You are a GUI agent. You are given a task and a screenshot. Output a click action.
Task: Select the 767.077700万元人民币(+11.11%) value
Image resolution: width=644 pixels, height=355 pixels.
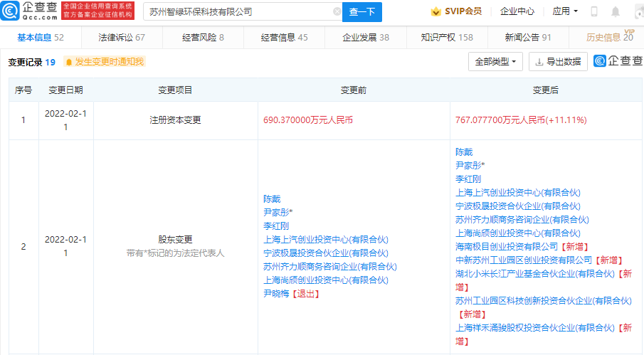pos(521,120)
